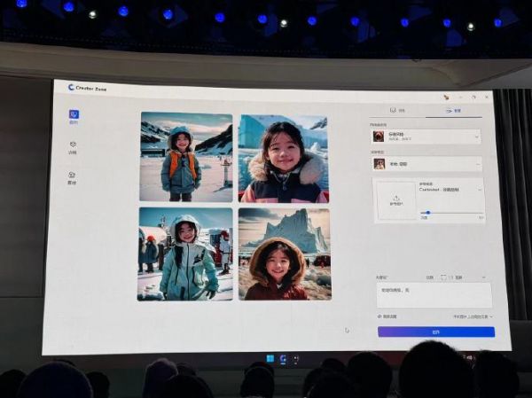Click the blue generate button
This screenshot has height=398, width=532.
435,332
